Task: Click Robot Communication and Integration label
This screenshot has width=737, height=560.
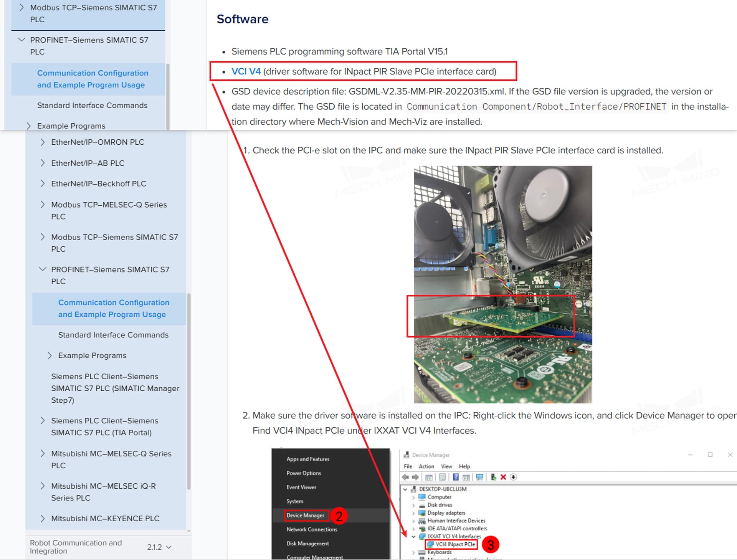Action: (x=76, y=547)
